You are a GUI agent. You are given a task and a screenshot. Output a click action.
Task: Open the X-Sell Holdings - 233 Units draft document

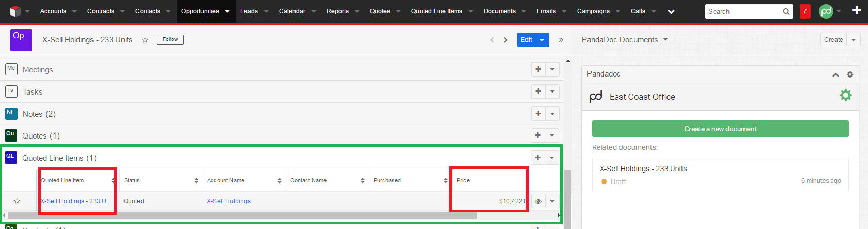(643, 169)
